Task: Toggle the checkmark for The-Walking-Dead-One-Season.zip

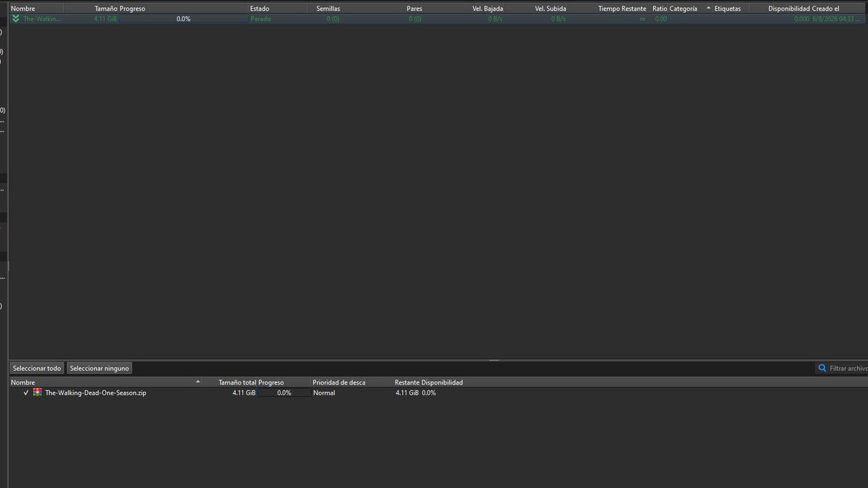Action: 26,393
